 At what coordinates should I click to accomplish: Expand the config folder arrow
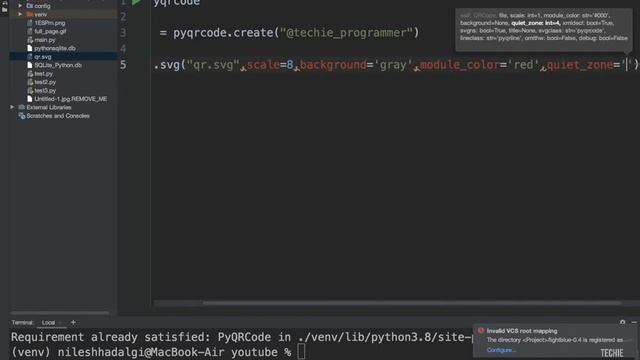pyautogui.click(x=20, y=6)
